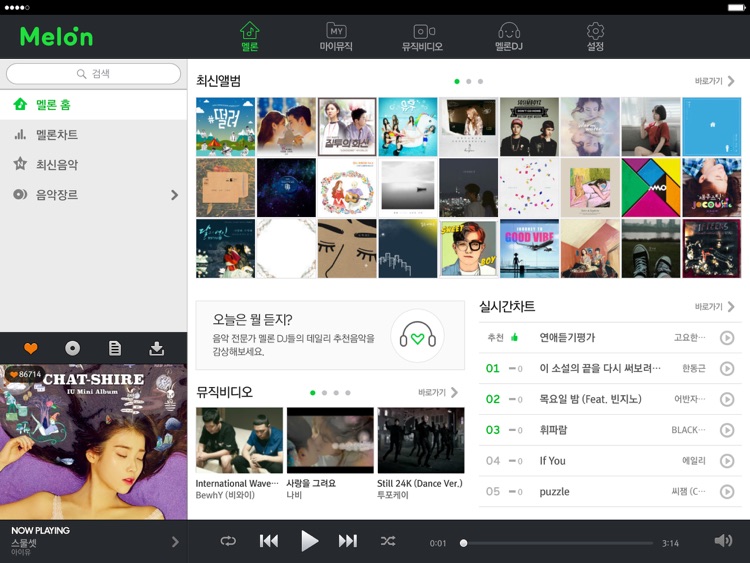Open 최신음악 in sidebar
The width and height of the screenshot is (750, 563).
(x=93, y=165)
